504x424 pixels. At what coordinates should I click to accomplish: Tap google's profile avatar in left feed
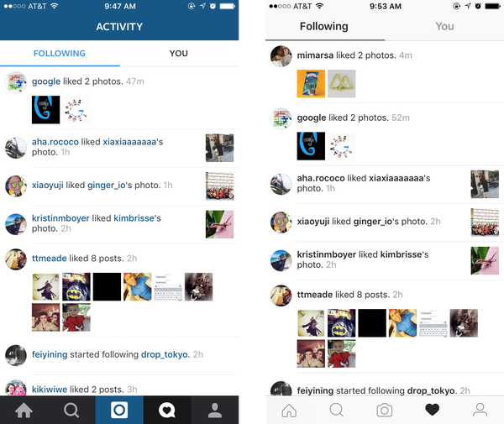pyautogui.click(x=16, y=82)
